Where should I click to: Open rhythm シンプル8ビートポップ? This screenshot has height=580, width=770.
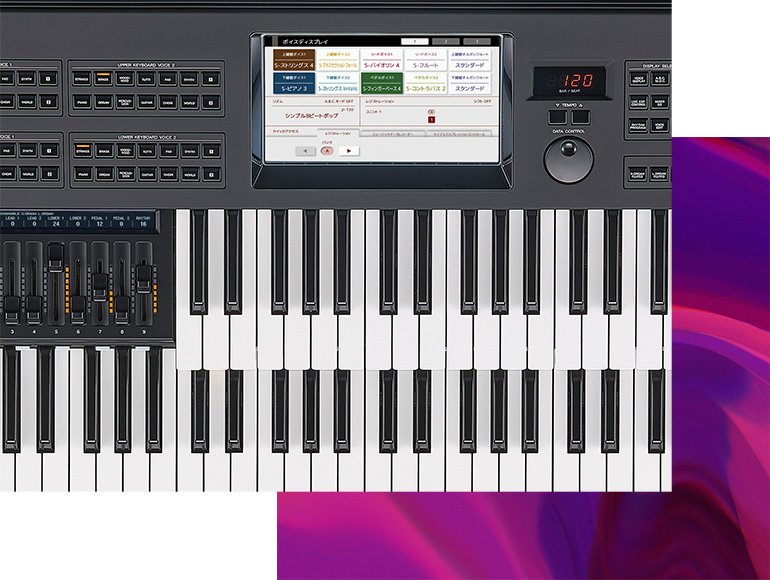pyautogui.click(x=311, y=115)
